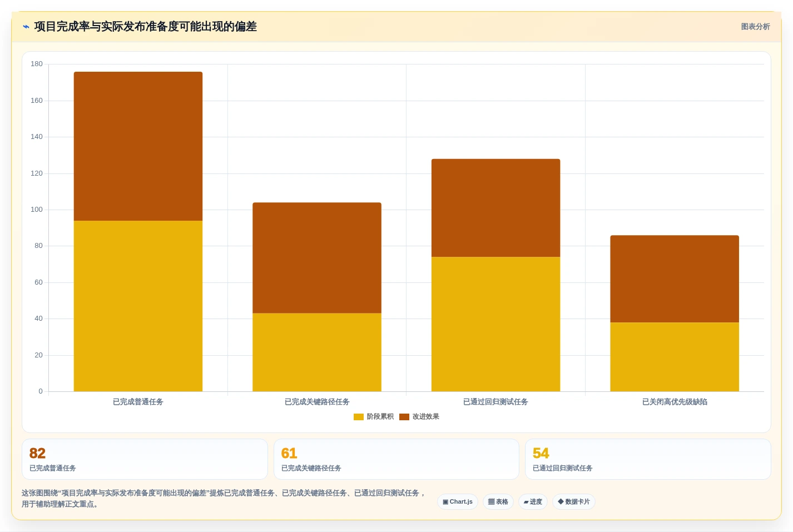Click brown 改进效果 segment of 已关闭高优先级缺陷 bar
The image size is (793, 532).
tap(675, 279)
